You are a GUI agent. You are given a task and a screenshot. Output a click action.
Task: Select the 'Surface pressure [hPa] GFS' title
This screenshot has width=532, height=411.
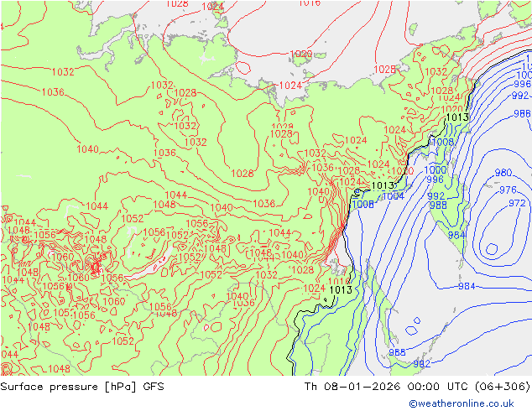point(82,387)
